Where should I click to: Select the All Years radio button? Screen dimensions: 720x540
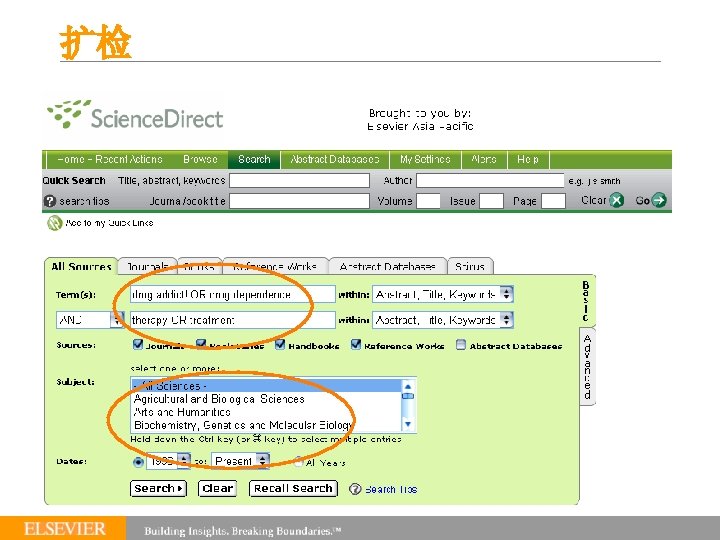coord(298,462)
